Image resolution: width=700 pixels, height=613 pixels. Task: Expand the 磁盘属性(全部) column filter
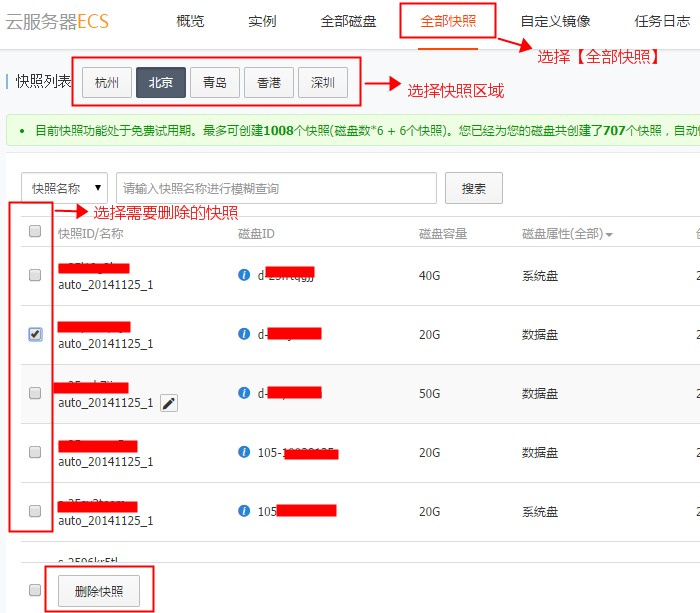click(x=567, y=234)
